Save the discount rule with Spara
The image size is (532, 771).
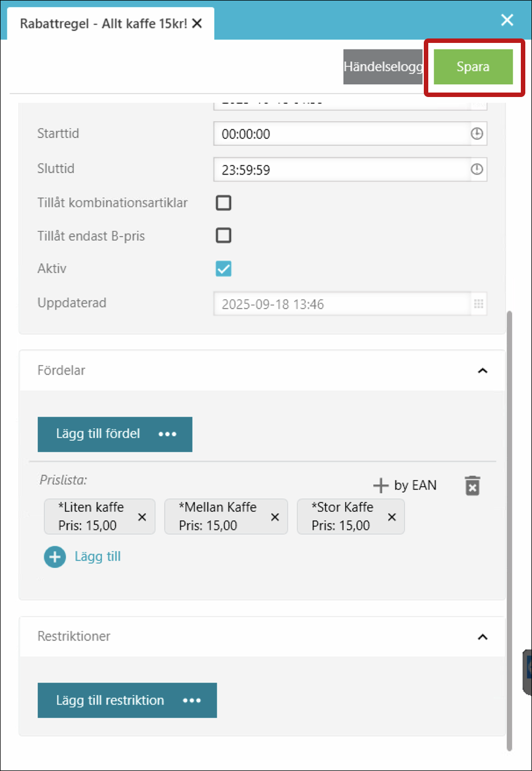[473, 67]
